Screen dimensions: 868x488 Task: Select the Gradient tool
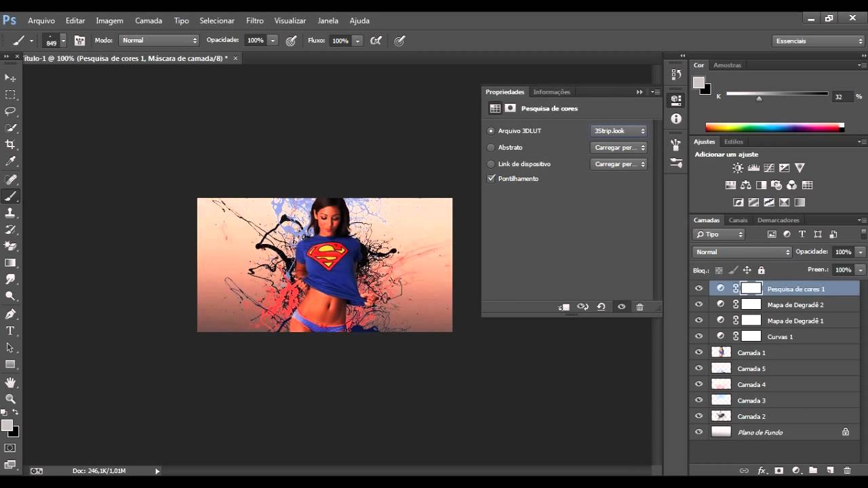(x=10, y=262)
